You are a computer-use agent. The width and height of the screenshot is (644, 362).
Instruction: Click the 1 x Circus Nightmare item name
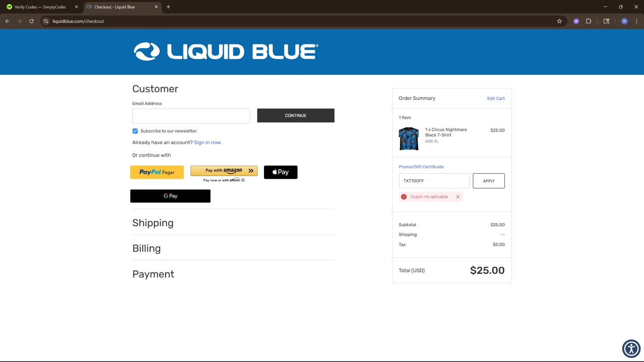446,132
